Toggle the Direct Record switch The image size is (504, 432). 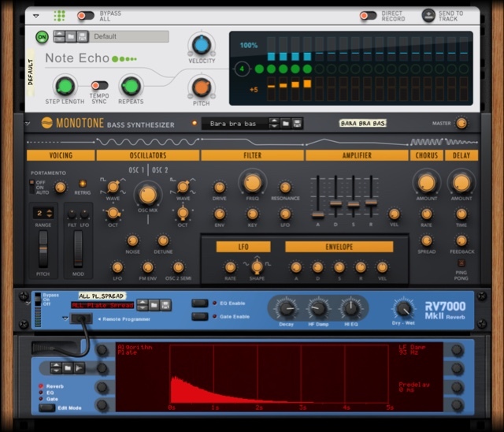click(368, 15)
